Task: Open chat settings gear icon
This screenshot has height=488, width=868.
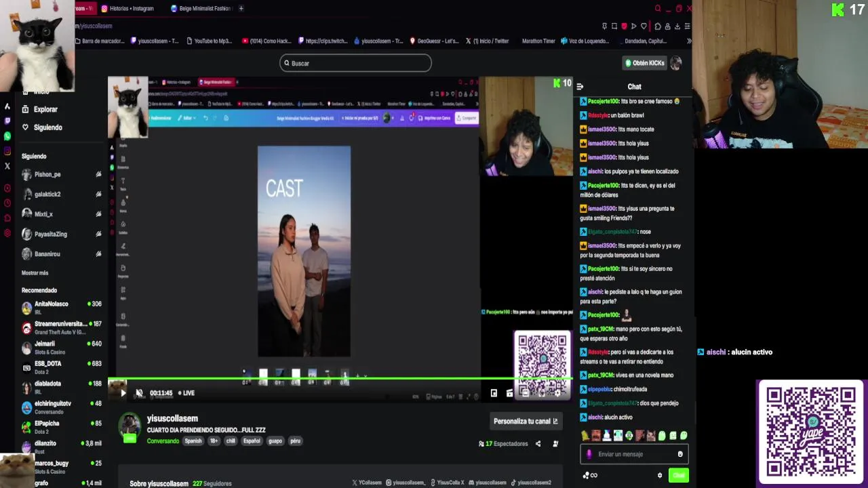Action: (x=659, y=476)
